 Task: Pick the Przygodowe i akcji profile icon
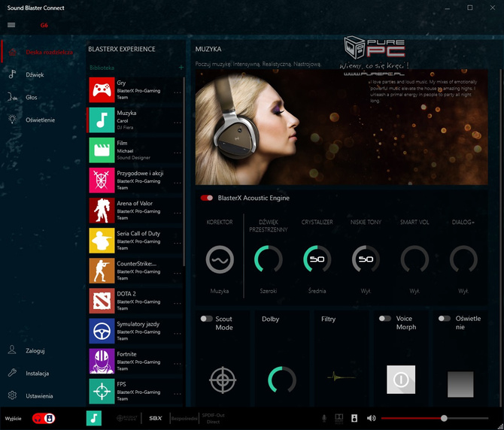(x=102, y=180)
